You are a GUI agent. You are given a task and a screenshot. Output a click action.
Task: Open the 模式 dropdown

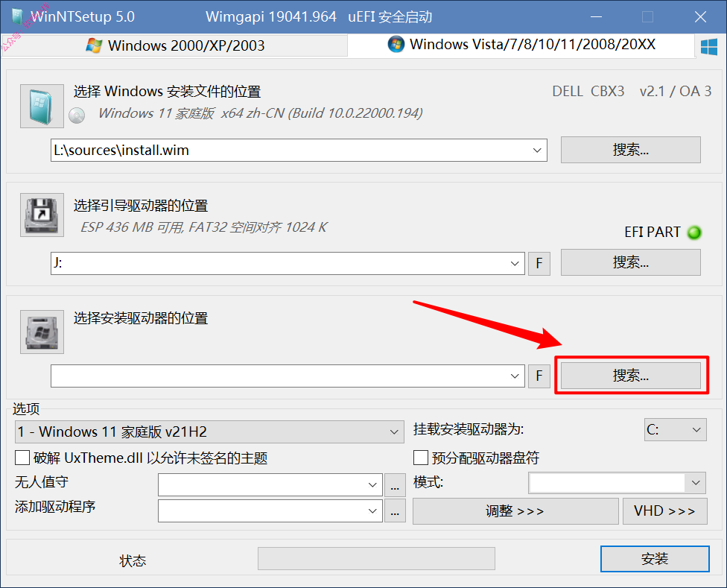617,483
